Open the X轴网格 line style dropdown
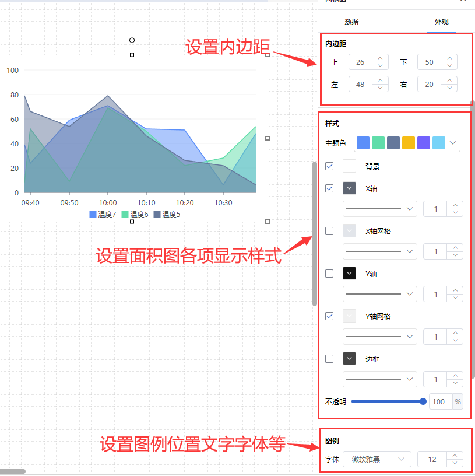Image resolution: width=475 pixels, height=476 pixels. tap(380, 251)
